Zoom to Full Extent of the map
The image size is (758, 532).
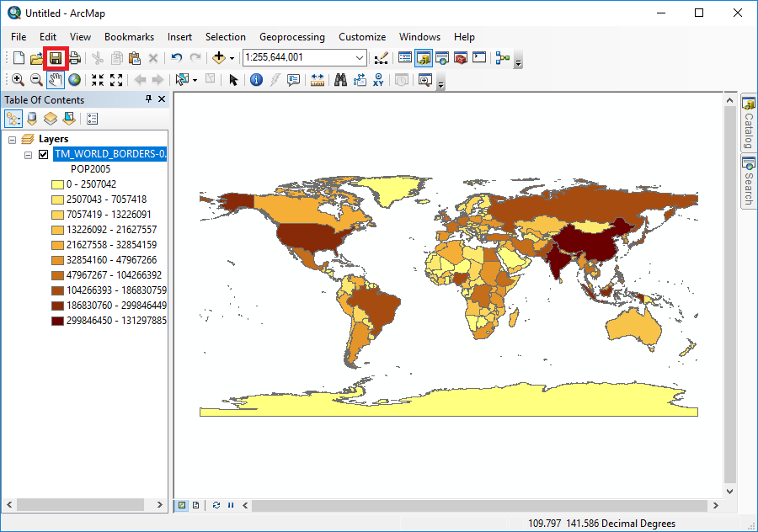pos(75,79)
